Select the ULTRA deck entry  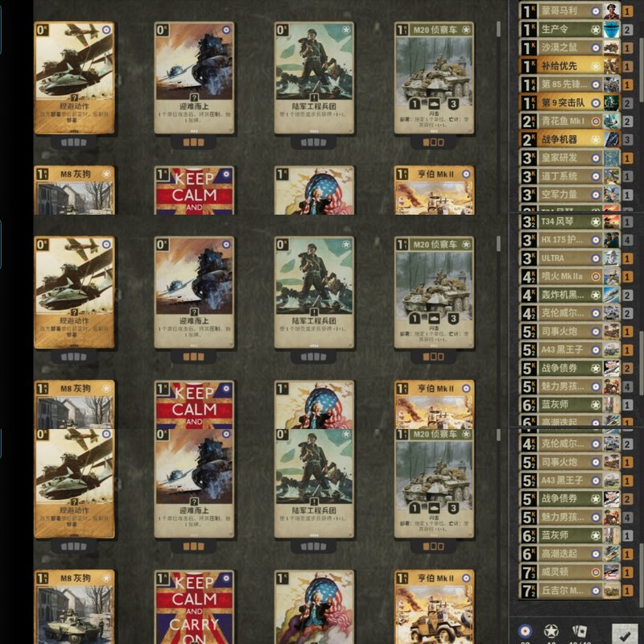click(x=570, y=258)
